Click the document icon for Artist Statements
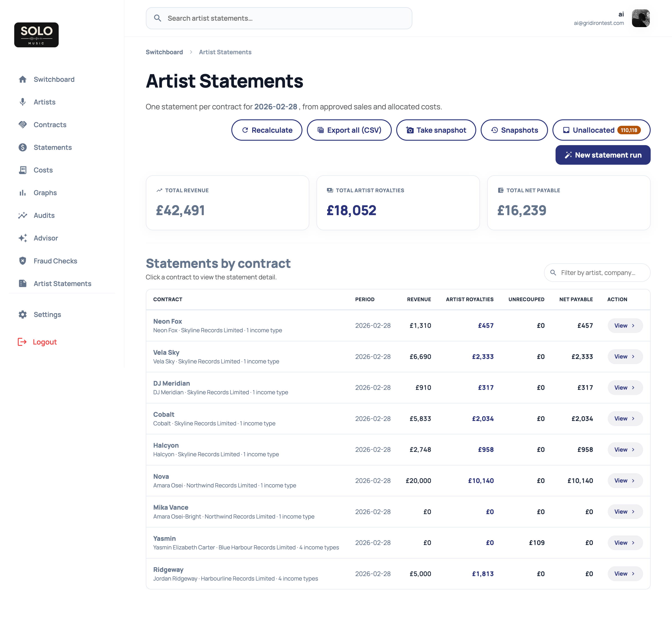 point(23,284)
